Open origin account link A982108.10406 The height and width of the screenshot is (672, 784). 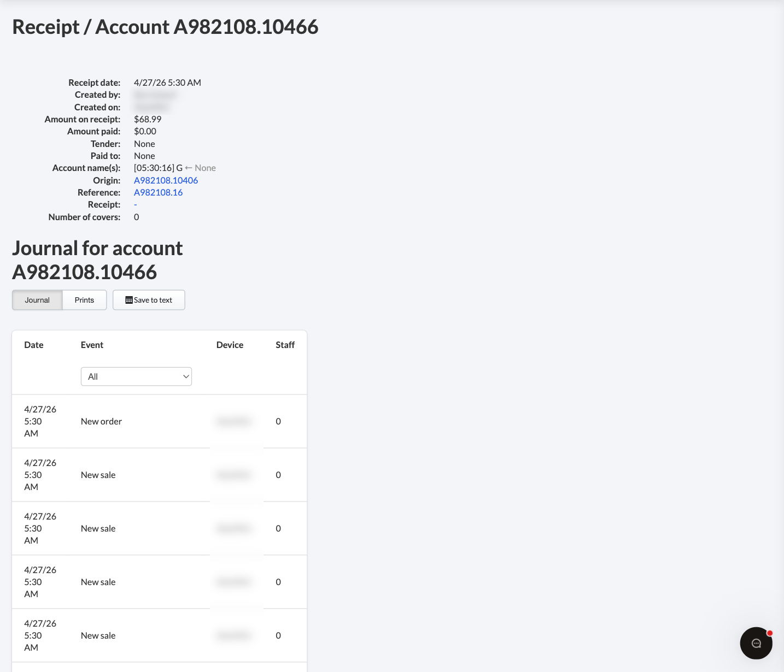point(166,180)
